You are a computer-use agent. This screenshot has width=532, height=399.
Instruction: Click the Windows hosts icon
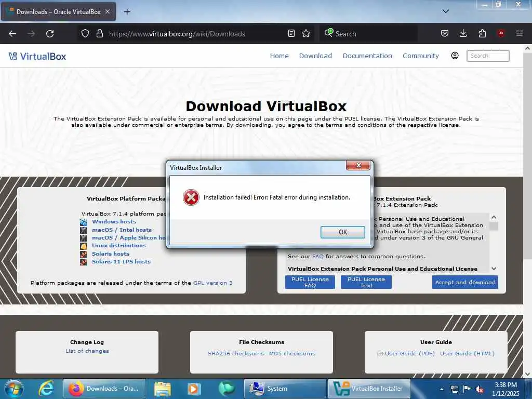point(84,222)
